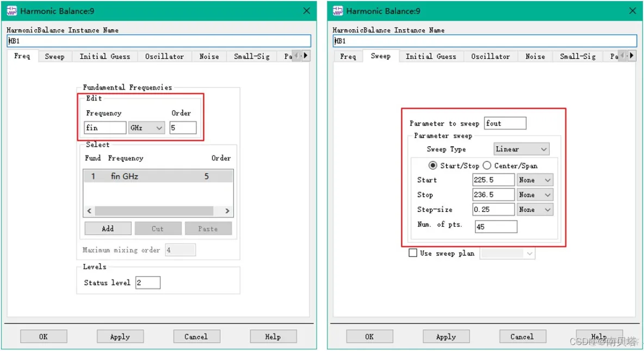Click the horizontal scrollbar track in Select list
Viewport: 644px width, 351px height.
154,211
